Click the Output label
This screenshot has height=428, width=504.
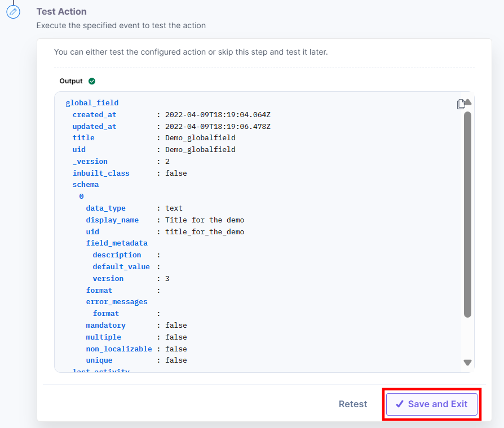pos(71,81)
